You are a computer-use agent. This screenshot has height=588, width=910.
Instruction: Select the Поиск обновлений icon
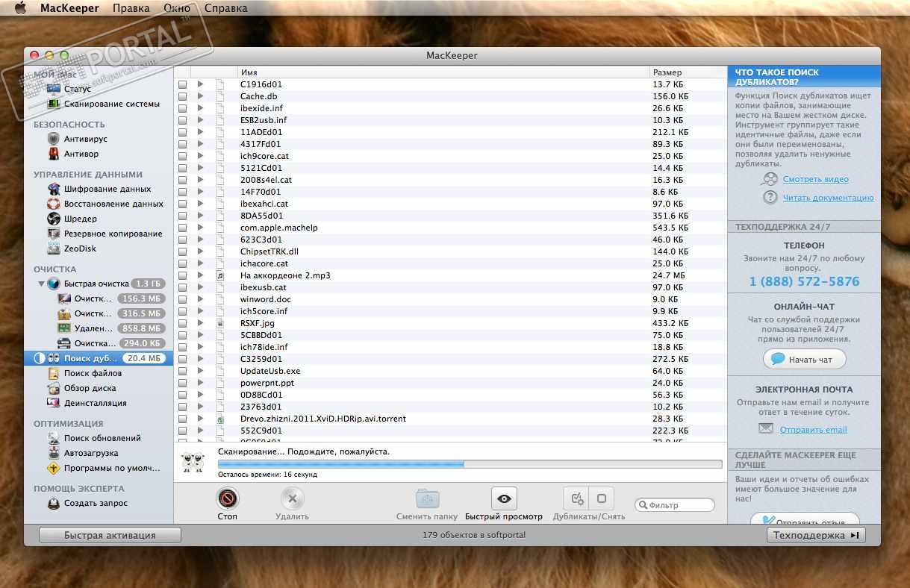coord(54,438)
